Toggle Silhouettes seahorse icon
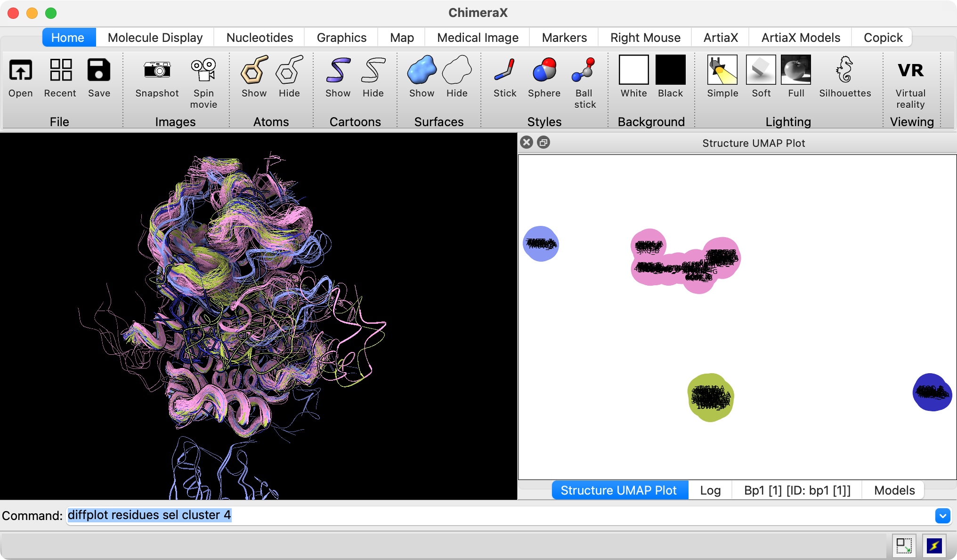 click(x=844, y=70)
